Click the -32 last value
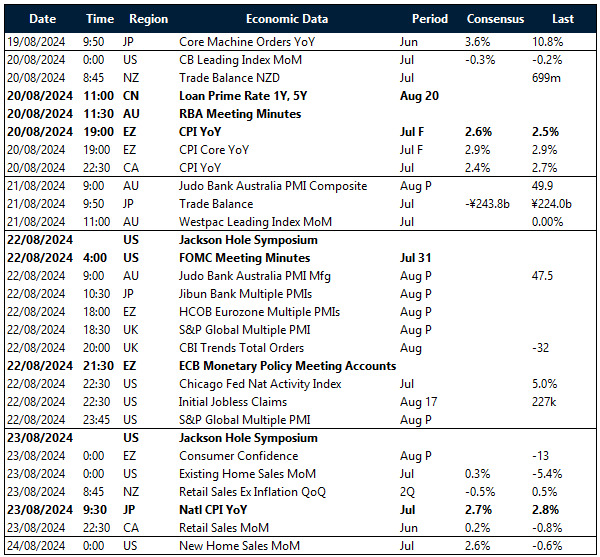Viewport: 600px width, 557px height. (540, 347)
